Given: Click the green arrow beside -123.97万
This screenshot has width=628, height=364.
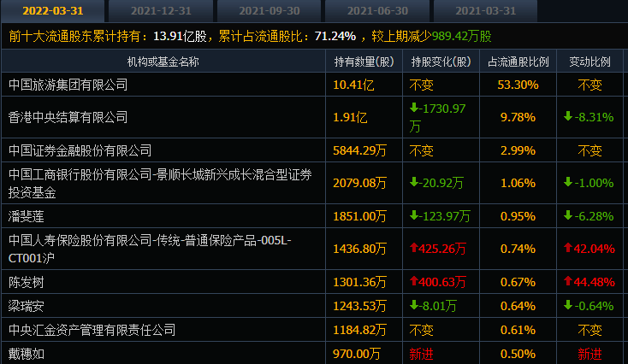Looking at the screenshot, I should point(414,215).
